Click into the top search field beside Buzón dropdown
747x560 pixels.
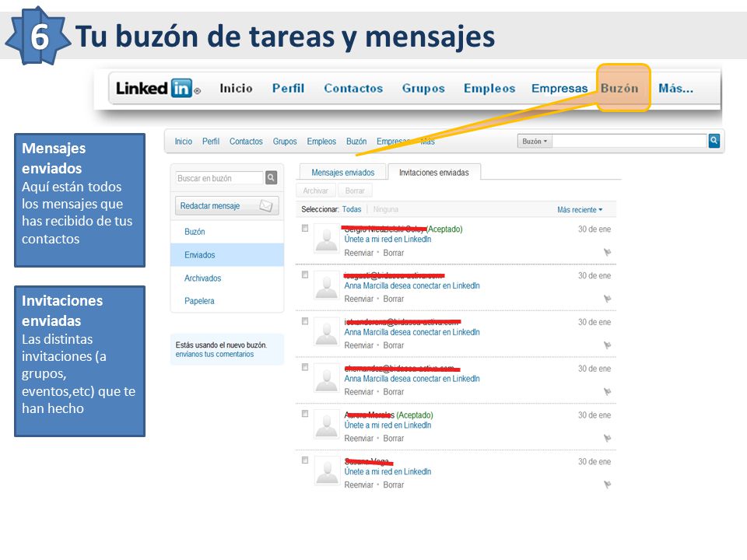(x=630, y=141)
